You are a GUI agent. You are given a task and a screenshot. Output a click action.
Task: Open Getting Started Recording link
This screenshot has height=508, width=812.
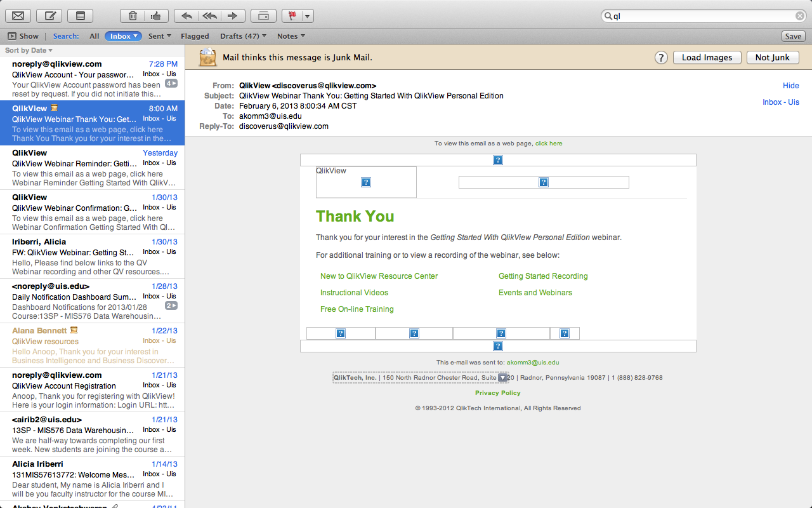point(543,276)
